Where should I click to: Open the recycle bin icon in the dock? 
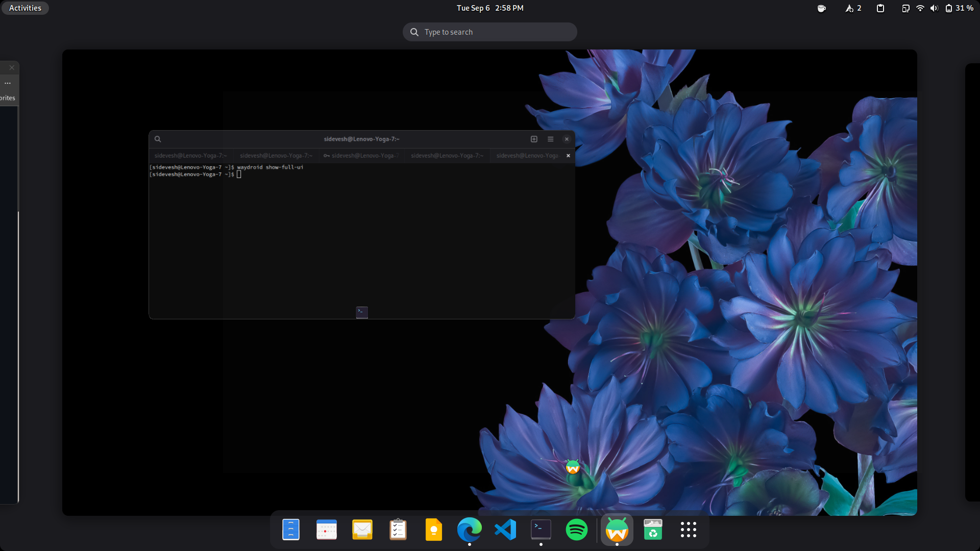coord(653,530)
